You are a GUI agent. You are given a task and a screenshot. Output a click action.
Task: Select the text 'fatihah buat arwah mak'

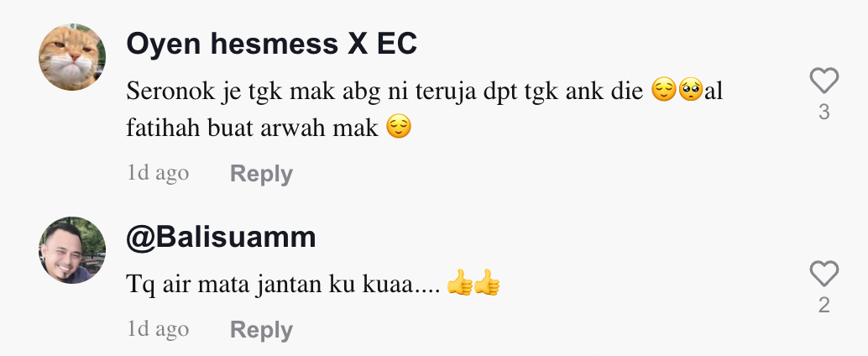pos(252,128)
